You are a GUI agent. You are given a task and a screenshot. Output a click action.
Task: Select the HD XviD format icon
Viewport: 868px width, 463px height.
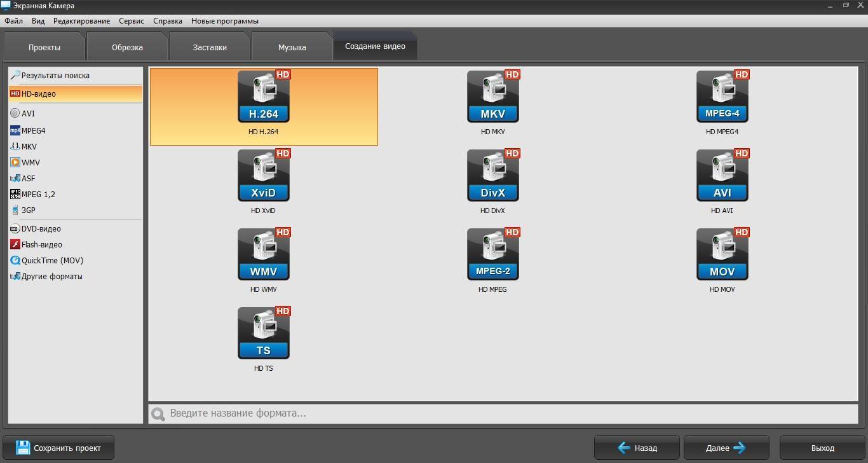264,175
